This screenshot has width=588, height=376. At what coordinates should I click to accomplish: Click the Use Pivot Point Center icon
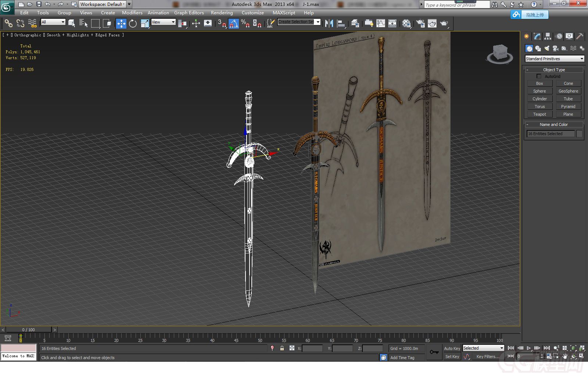pyautogui.click(x=182, y=23)
